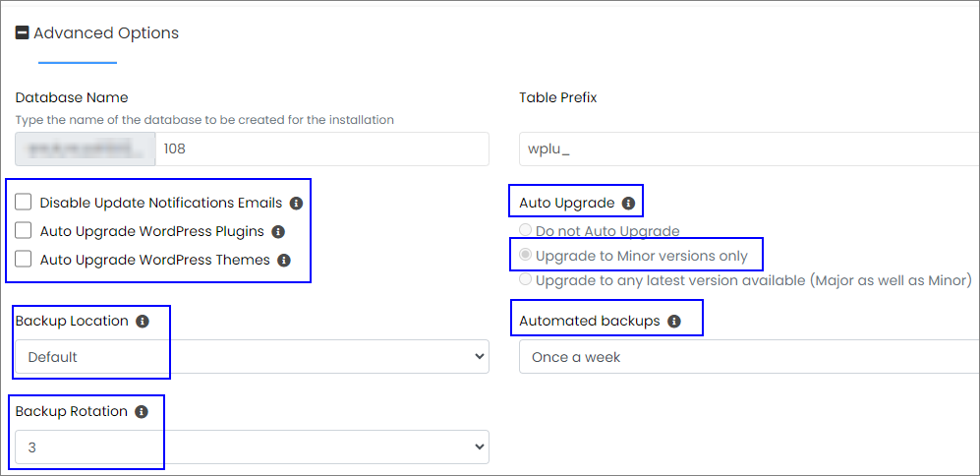Click the Automated backups info icon
Viewport: 980px width, 476px height.
pos(673,322)
